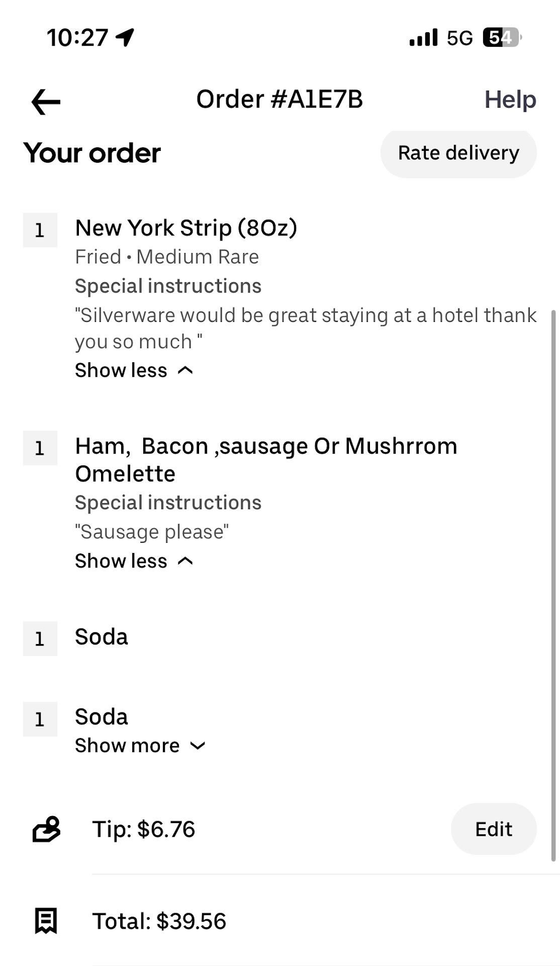Tap the receipt icon beside Total
Image resolution: width=560 pixels, height=966 pixels.
tap(46, 921)
